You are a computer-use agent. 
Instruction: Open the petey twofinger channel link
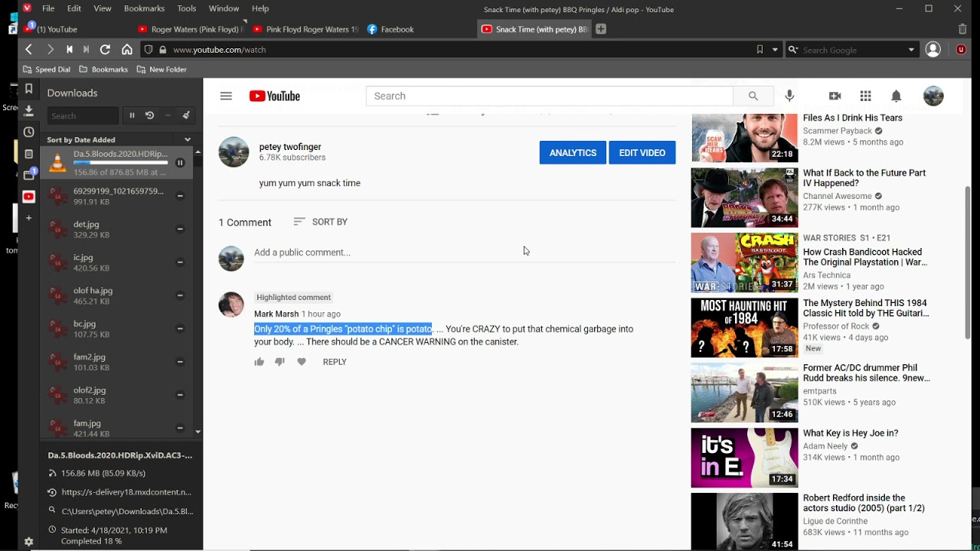[290, 147]
